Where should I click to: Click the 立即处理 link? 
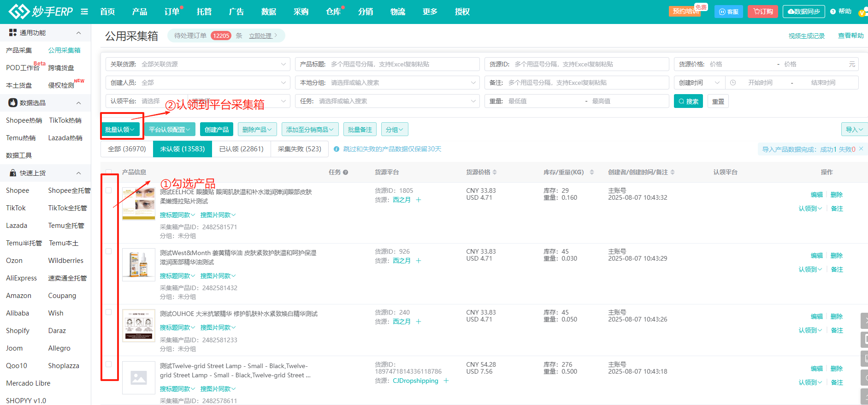tap(260, 36)
